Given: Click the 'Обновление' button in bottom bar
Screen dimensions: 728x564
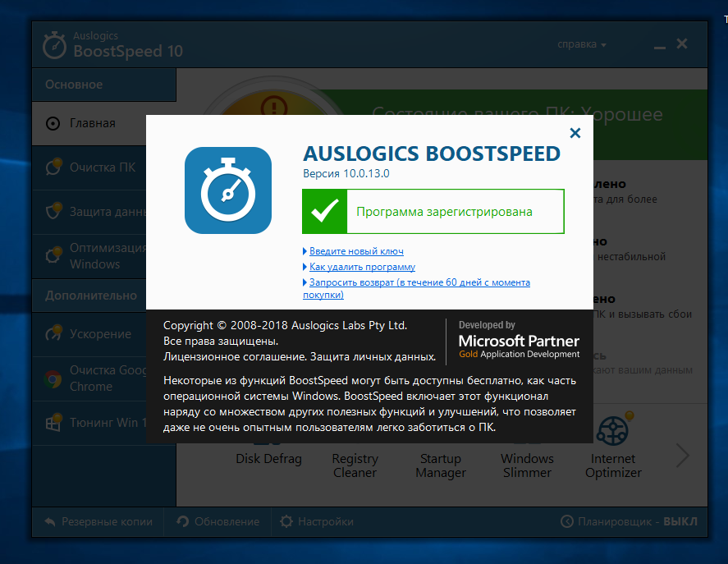Looking at the screenshot, I should 217,522.
